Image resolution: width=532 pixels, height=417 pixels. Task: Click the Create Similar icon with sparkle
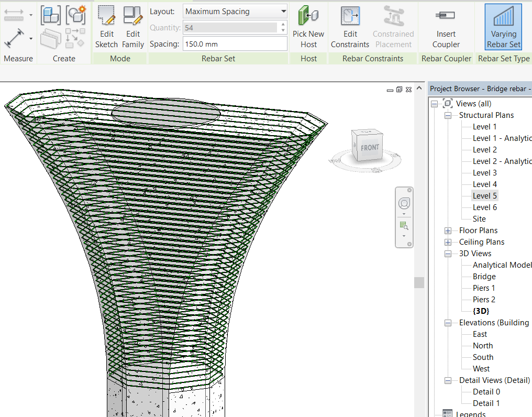click(76, 16)
